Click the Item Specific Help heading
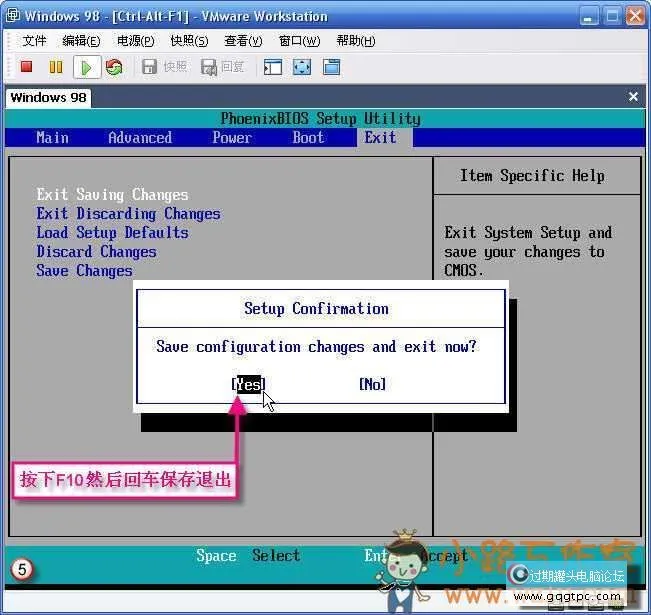Screen dimensions: 651x615 [x=532, y=176]
